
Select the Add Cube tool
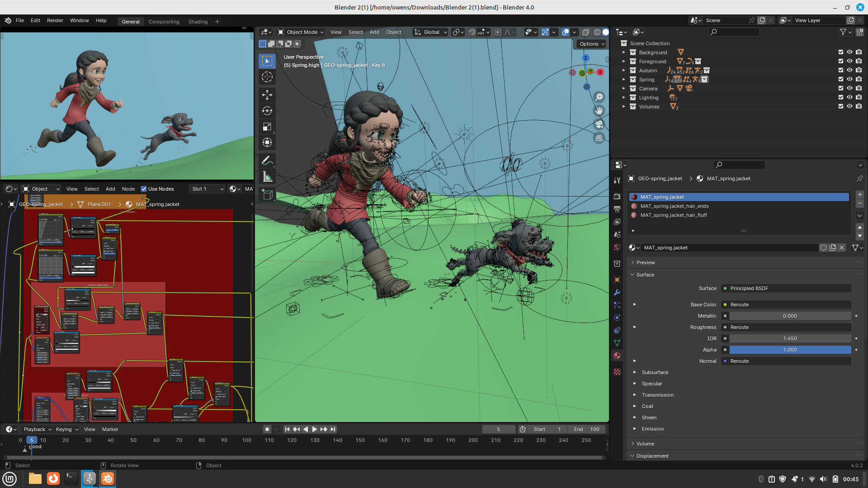point(267,195)
